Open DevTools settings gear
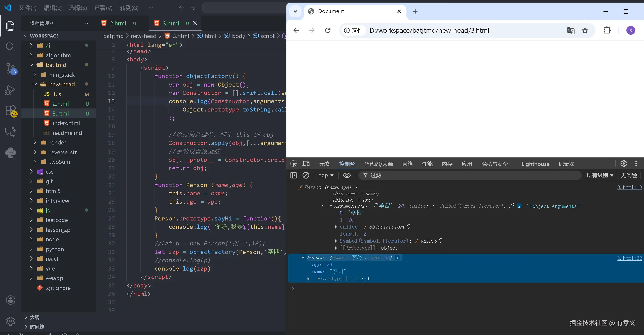Image resolution: width=644 pixels, height=335 pixels. tap(624, 164)
